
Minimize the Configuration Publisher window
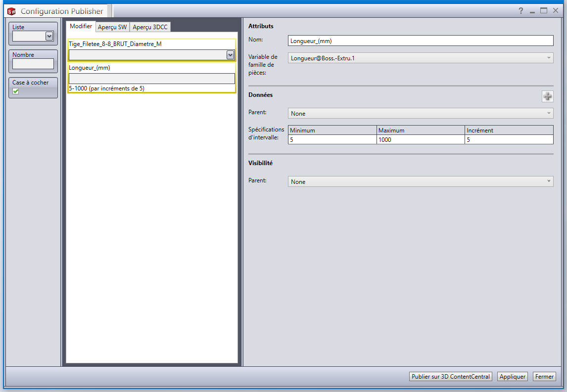(532, 11)
